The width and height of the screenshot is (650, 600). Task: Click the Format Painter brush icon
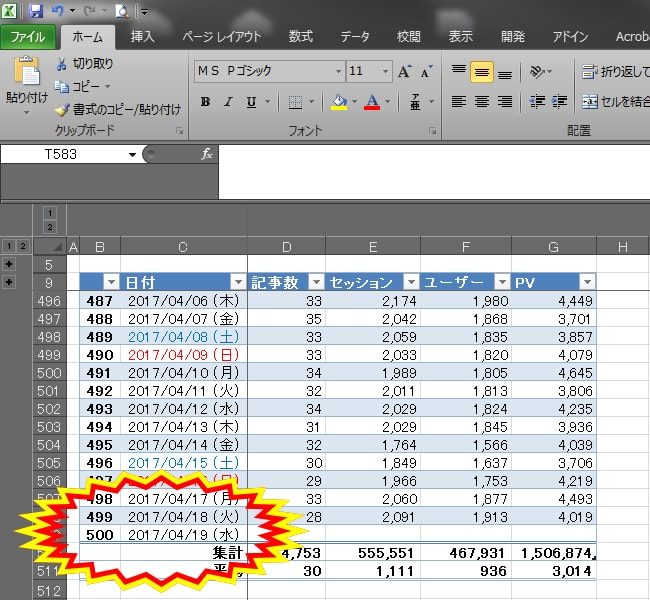[62, 109]
